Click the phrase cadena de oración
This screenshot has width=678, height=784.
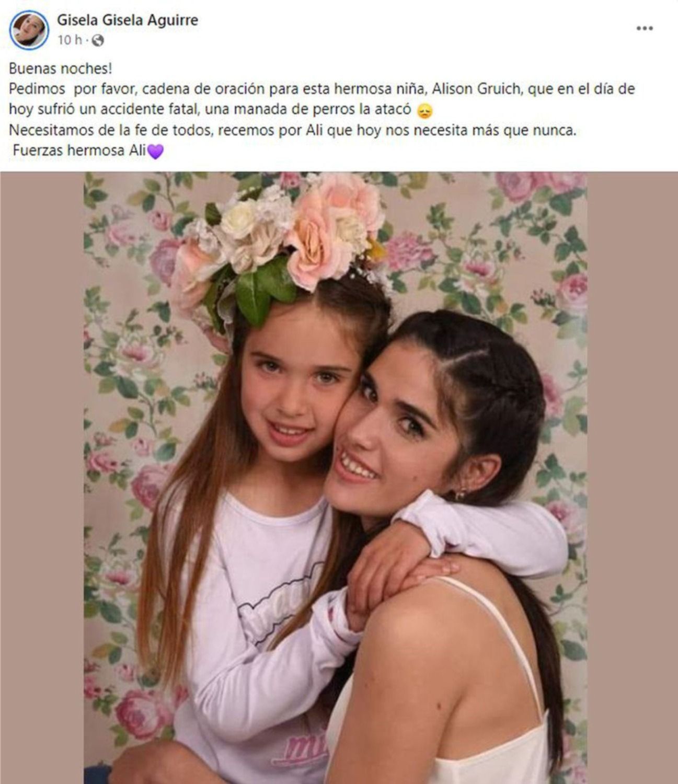click(204, 89)
